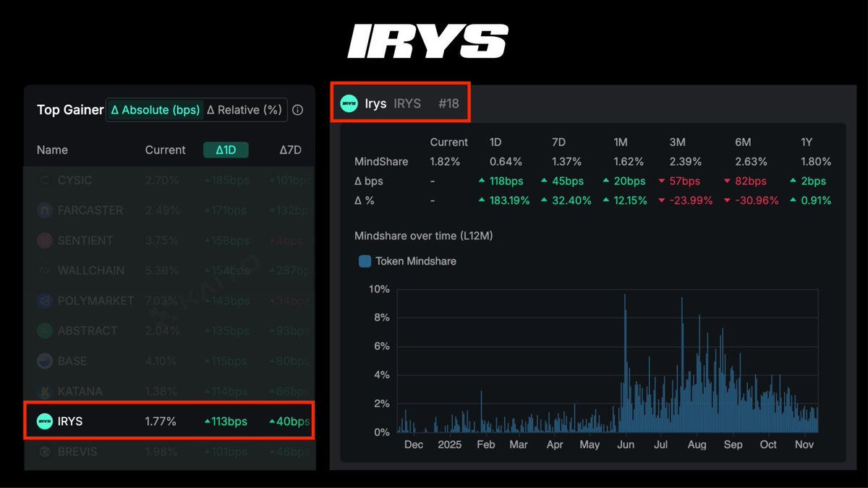The width and height of the screenshot is (868, 488).
Task: Click the MindShare row label
Action: (381, 162)
